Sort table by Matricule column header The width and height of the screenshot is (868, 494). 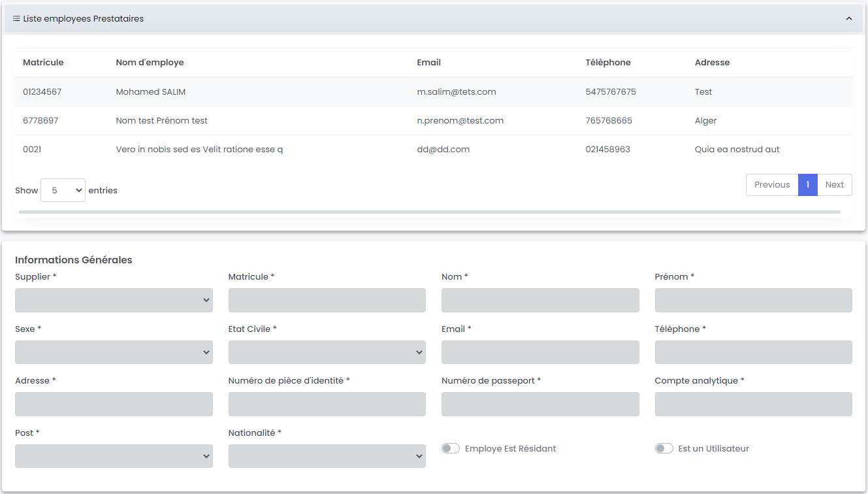[43, 63]
